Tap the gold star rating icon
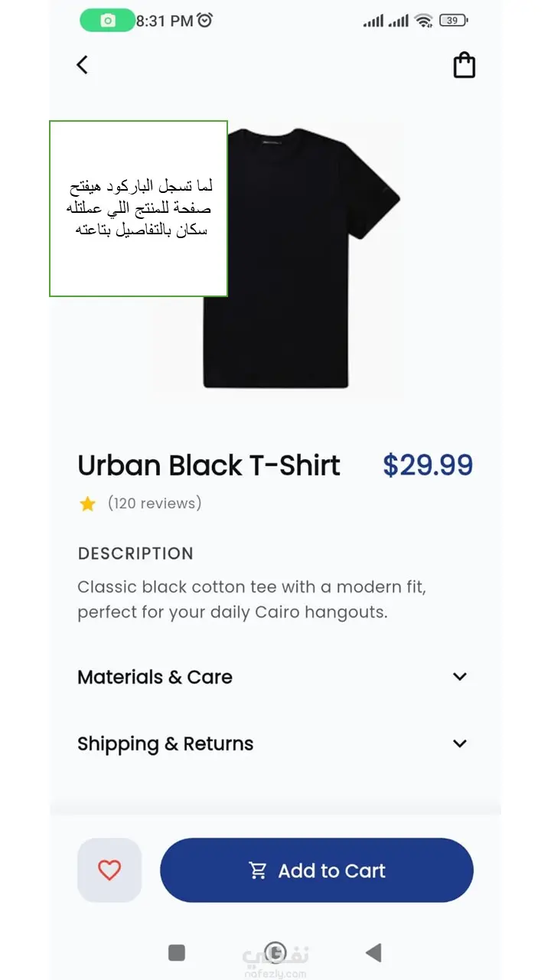 (88, 504)
